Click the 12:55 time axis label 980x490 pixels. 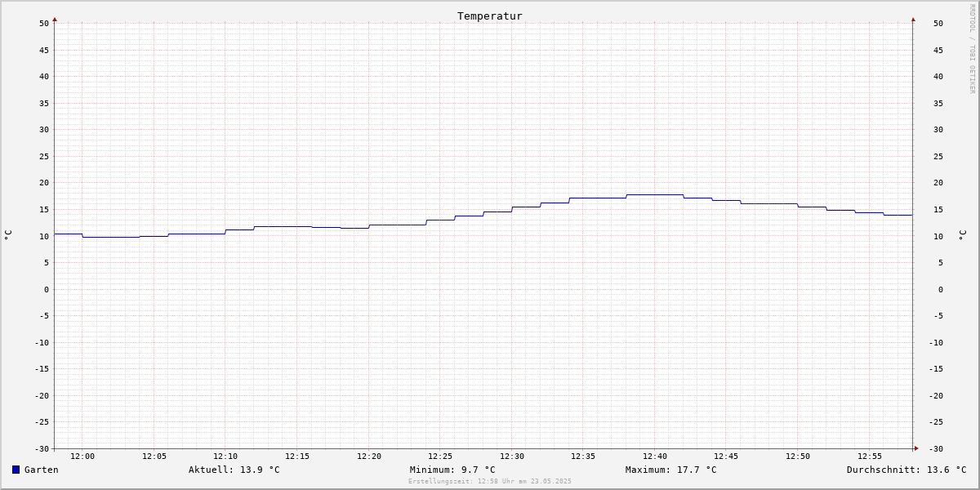coord(870,457)
